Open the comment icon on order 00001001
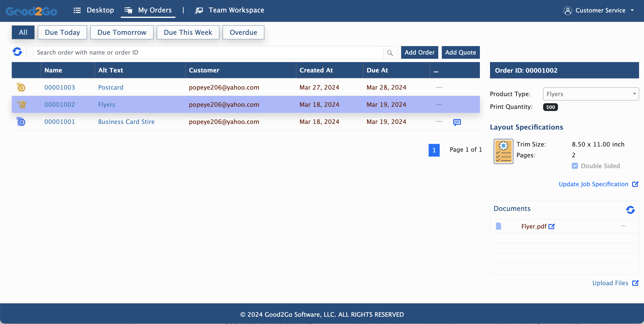 (457, 122)
